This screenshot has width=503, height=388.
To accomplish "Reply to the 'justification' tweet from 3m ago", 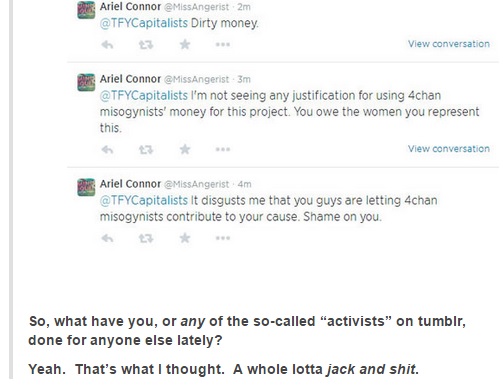I will tap(107, 150).
